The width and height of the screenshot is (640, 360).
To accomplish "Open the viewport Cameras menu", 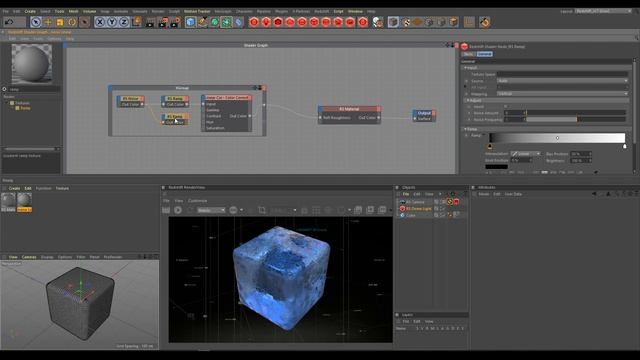I will click(29, 257).
